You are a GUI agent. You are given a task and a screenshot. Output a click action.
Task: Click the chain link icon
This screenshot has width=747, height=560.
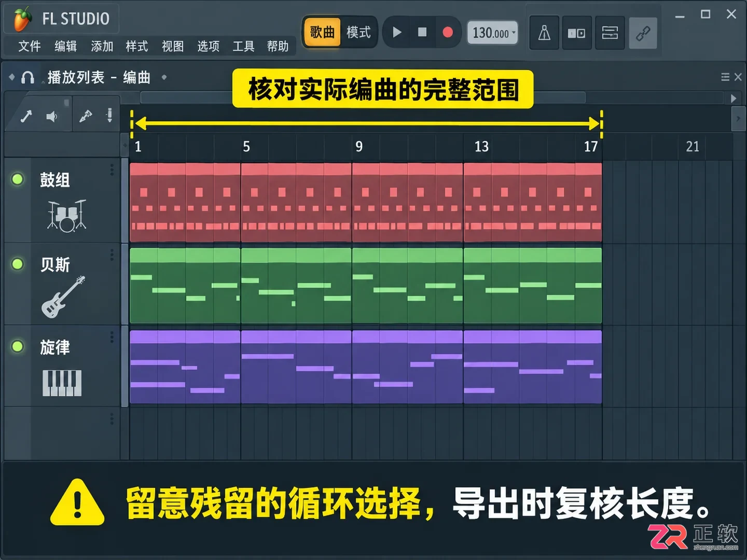(x=643, y=33)
